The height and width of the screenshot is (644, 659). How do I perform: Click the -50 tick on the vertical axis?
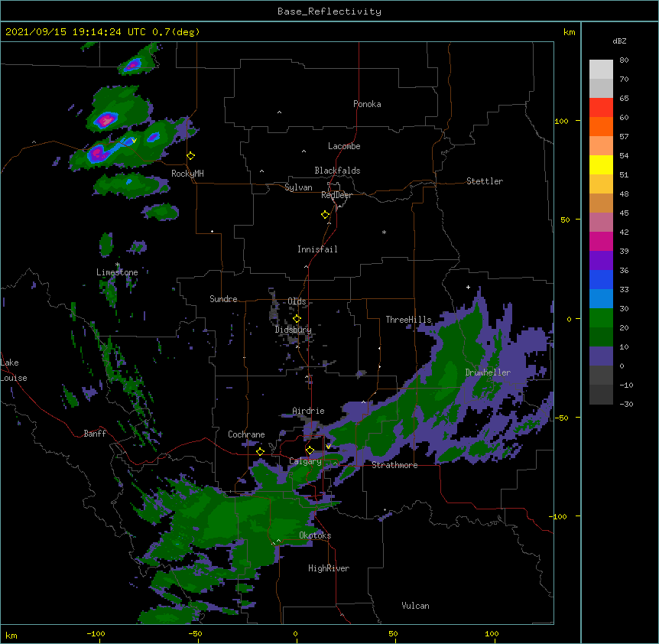coord(561,418)
